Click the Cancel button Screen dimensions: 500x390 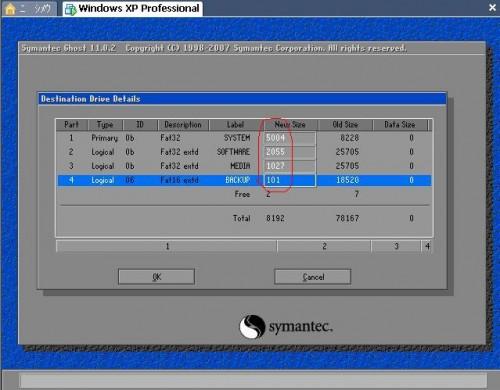[x=313, y=277]
